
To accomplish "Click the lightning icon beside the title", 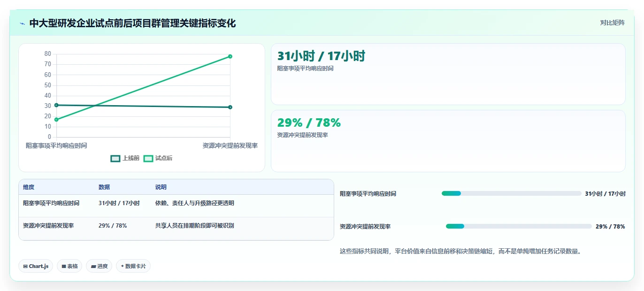I will 23,23.
